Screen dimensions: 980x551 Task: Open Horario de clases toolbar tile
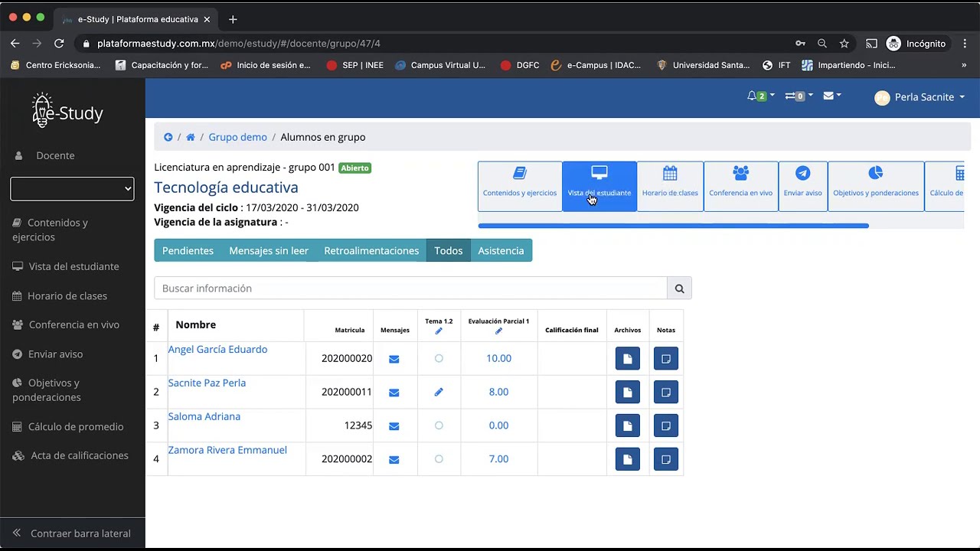[670, 186]
